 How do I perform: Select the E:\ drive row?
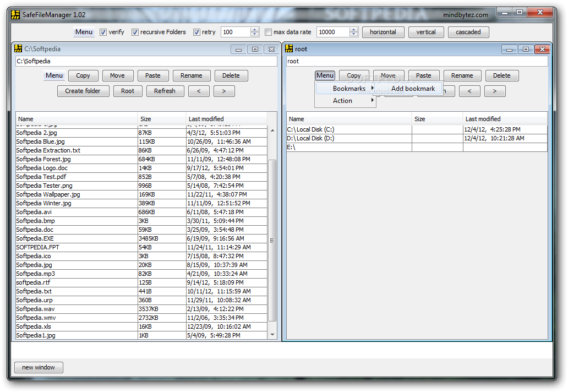[417, 147]
